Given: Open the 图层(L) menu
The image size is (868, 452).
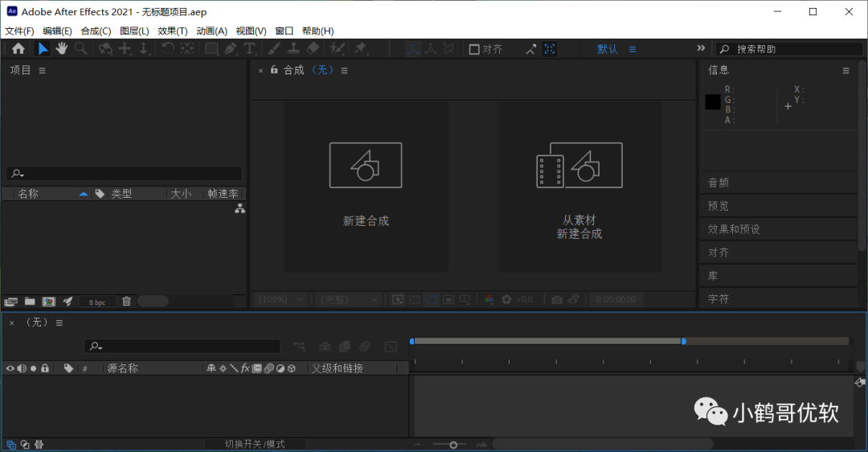Looking at the screenshot, I should pos(134,31).
